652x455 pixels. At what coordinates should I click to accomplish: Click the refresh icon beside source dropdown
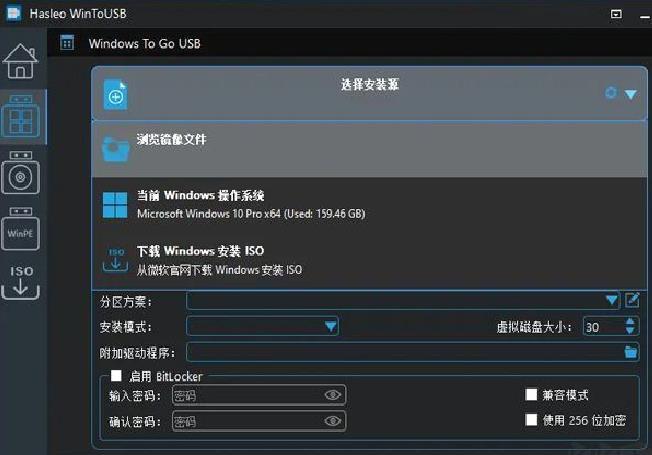tap(610, 92)
